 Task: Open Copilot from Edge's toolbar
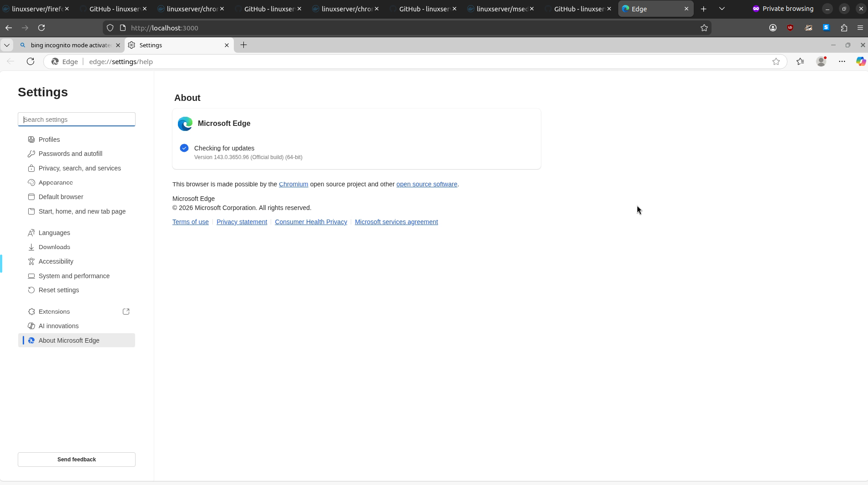(860, 61)
